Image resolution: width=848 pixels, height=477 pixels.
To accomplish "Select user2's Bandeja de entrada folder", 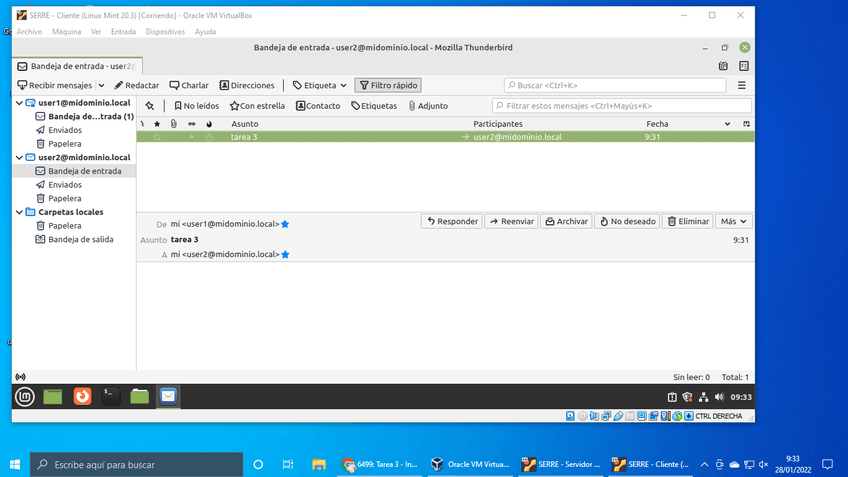I will coord(78,171).
